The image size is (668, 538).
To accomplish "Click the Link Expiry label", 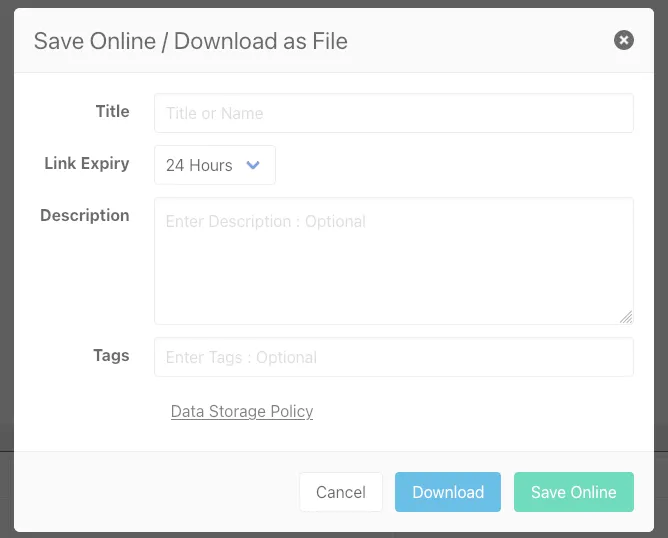I will [x=87, y=163].
